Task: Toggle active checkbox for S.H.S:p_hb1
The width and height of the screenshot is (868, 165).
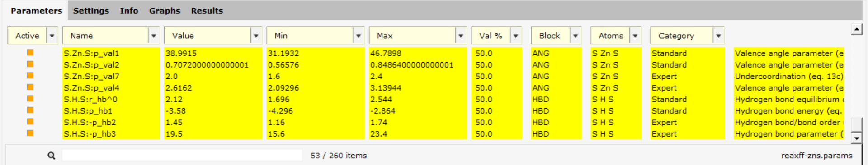Action: click(x=30, y=110)
